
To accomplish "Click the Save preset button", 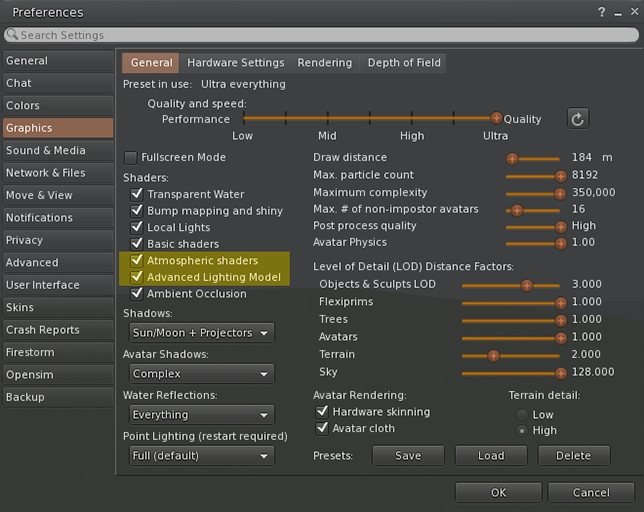I will point(408,456).
